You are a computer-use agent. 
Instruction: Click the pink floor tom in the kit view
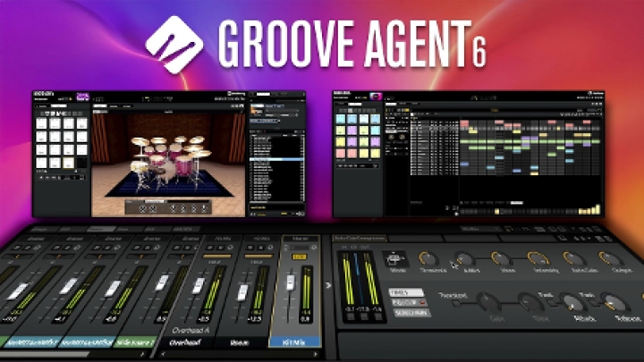184,167
